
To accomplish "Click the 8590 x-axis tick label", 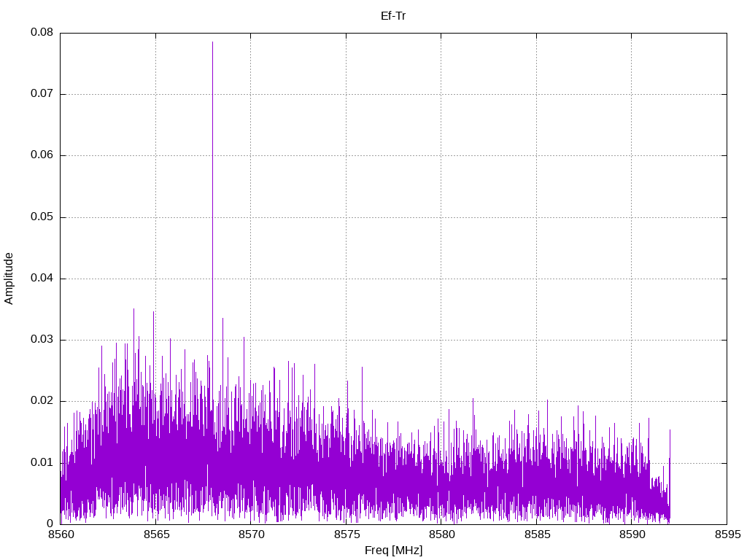I will [631, 534].
